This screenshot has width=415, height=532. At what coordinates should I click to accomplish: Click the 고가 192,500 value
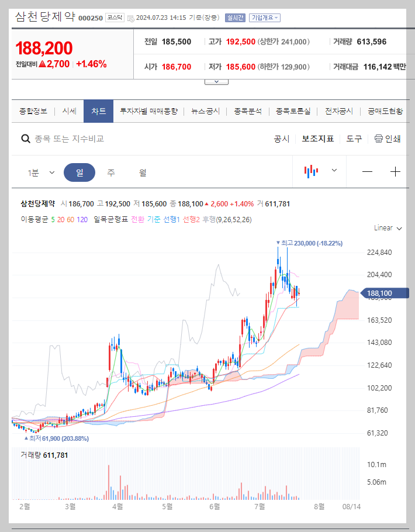[241, 42]
